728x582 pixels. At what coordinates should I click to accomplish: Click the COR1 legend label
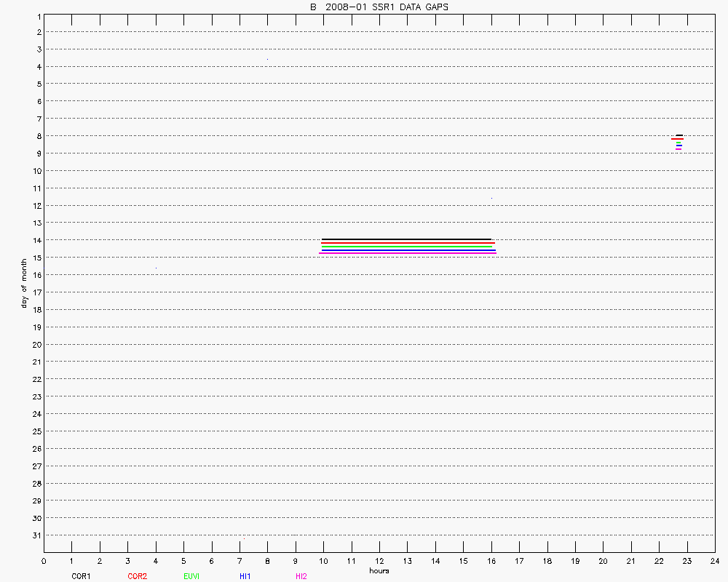[x=81, y=576]
